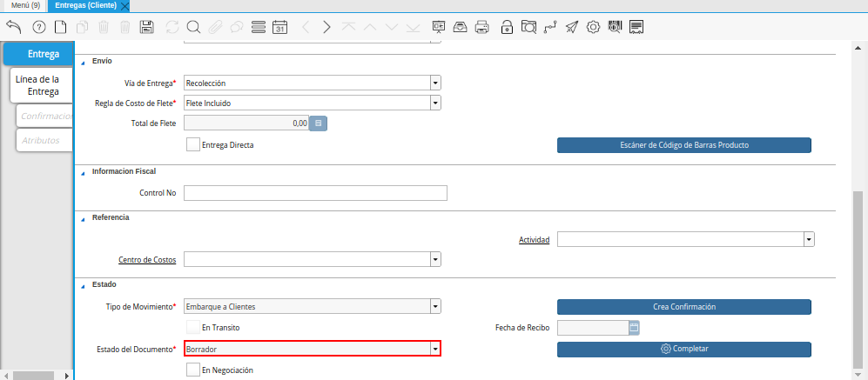Create a new record with page icon
This screenshot has height=380, width=868.
click(x=60, y=27)
